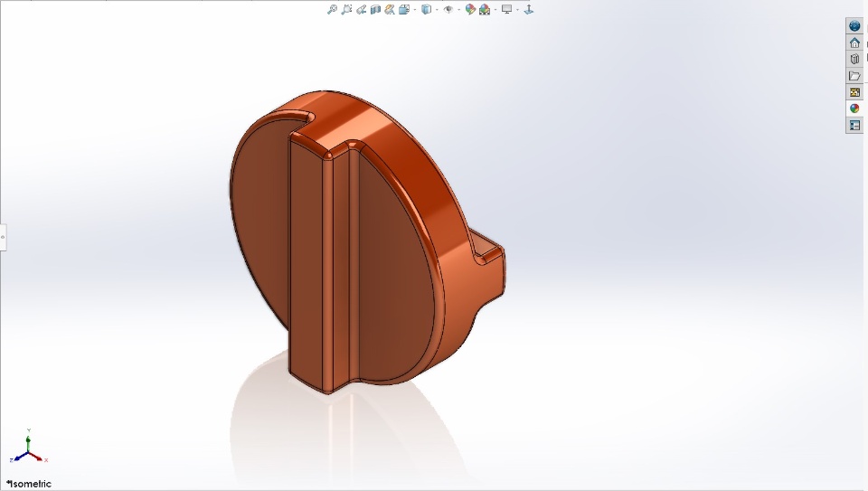Click the "*Isometric" view label
Screen dimensions: 868x491
pos(29,484)
